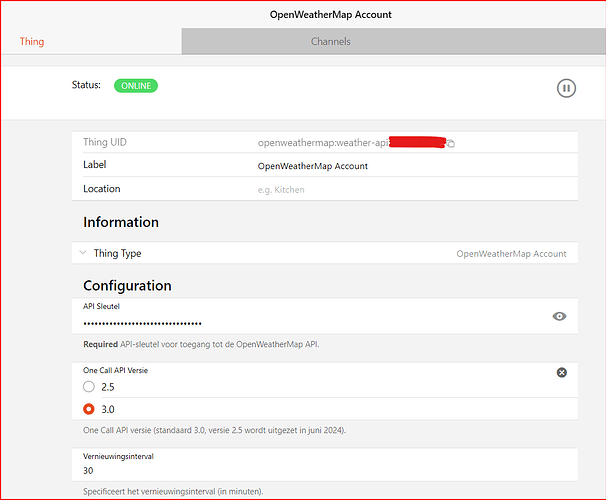Select One Call API version 2.5
Image resolution: width=606 pixels, height=500 pixels.
pyautogui.click(x=90, y=386)
